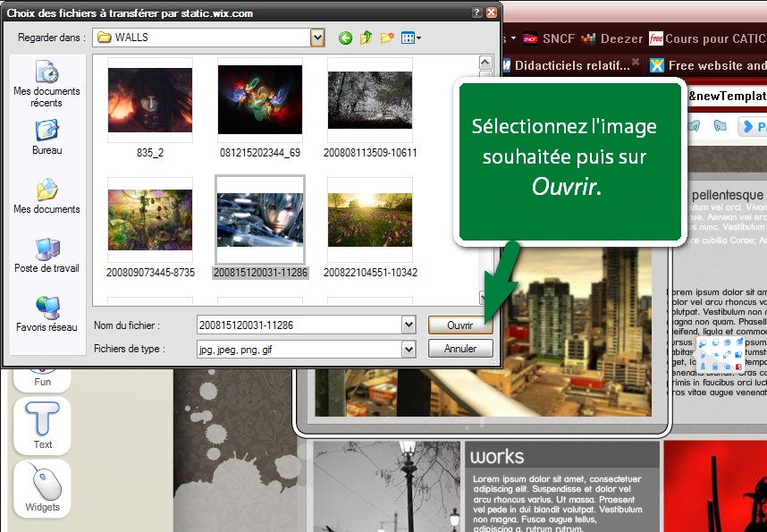Select the city skyline photo in Wix editor
This screenshot has height=532, width=767.
tap(483, 332)
